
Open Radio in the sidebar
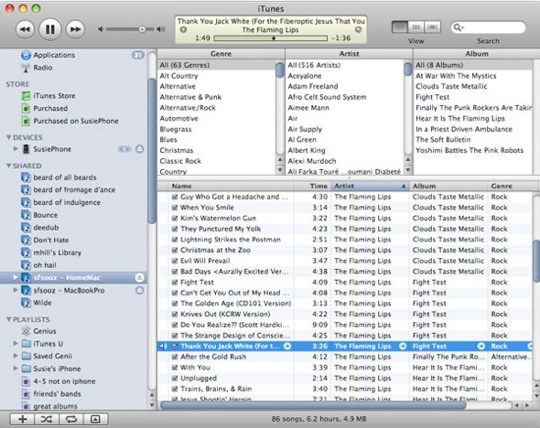(x=43, y=68)
